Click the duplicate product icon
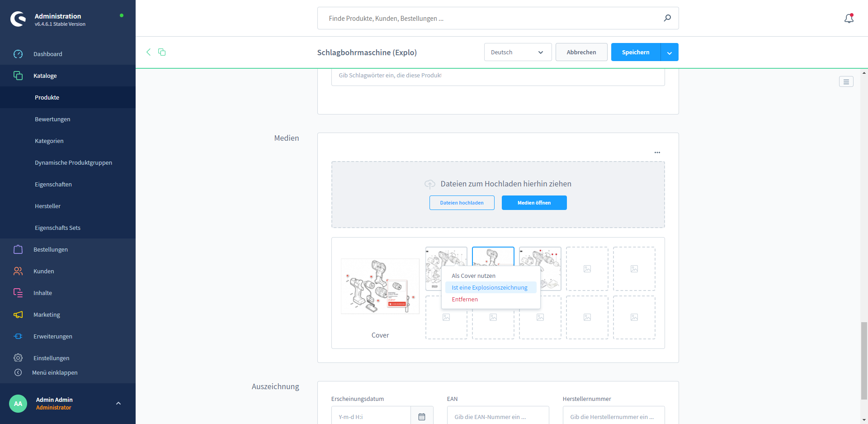868x424 pixels. 162,52
